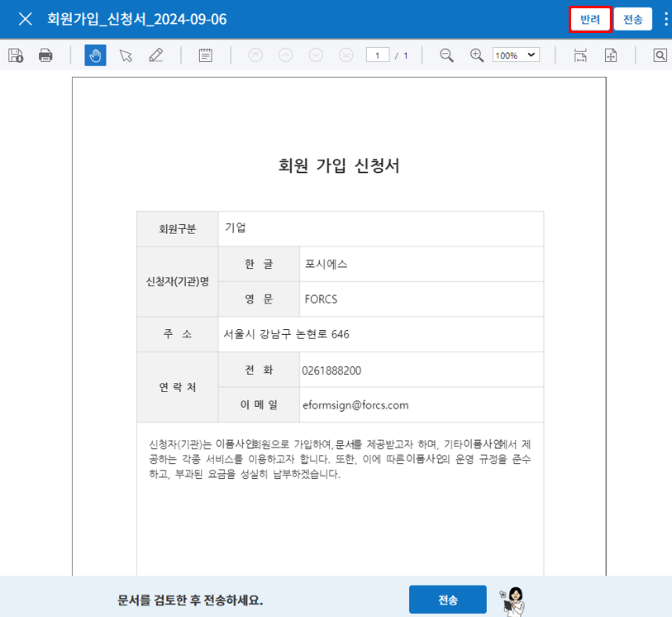
Task: Click the fit width icon
Action: point(580,55)
